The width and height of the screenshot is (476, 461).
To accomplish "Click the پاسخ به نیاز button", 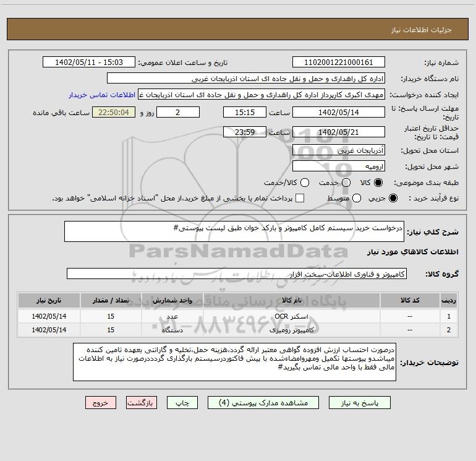I will pos(359,403).
